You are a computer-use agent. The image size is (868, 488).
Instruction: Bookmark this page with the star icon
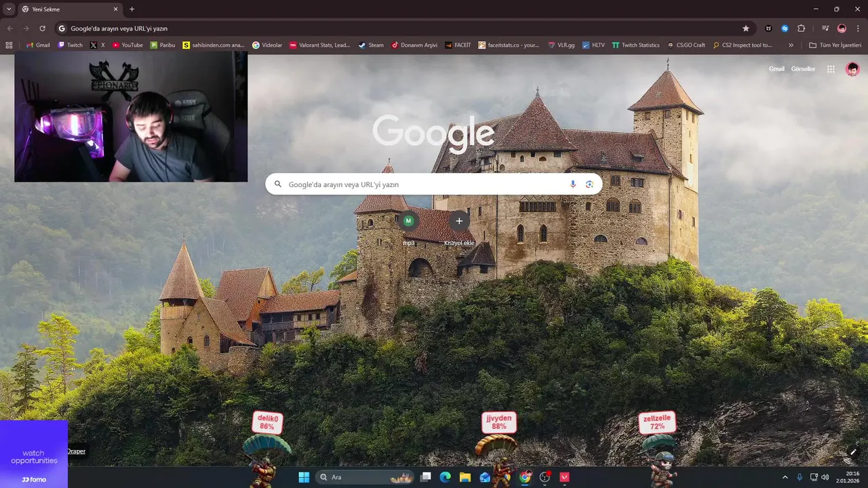[x=746, y=28]
